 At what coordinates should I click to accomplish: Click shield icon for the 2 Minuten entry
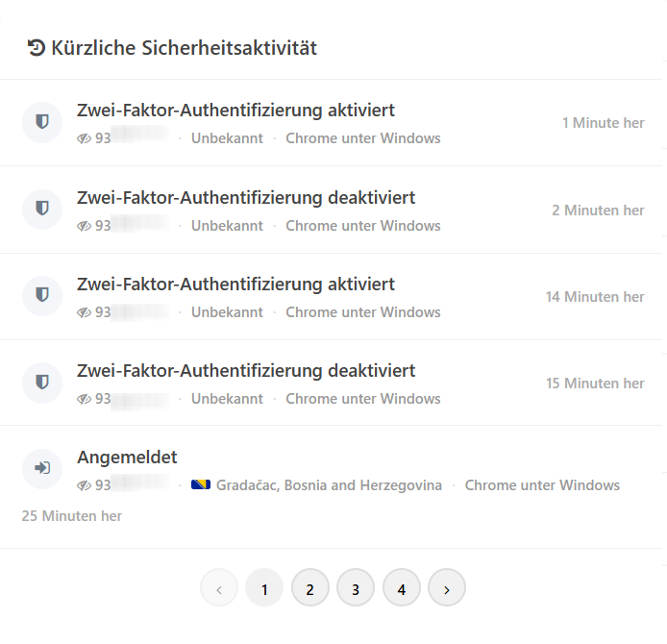[42, 209]
